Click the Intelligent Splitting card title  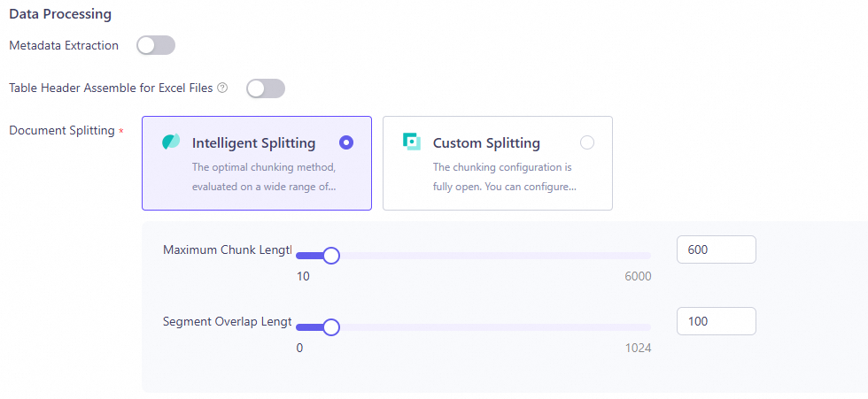pyautogui.click(x=253, y=143)
